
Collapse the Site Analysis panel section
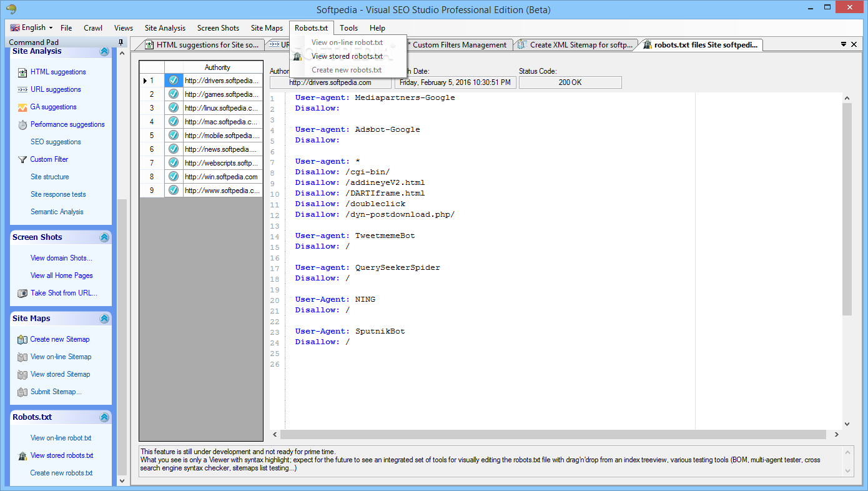pos(104,51)
